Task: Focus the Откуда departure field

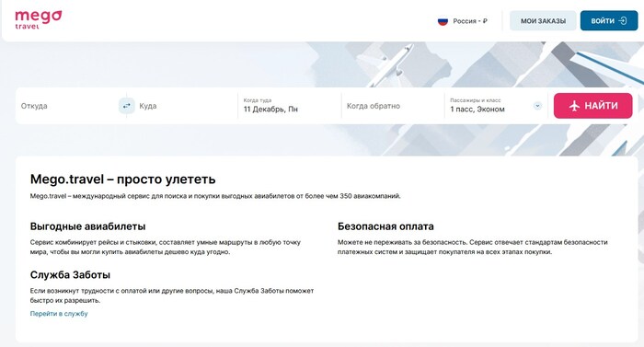Action: point(68,106)
